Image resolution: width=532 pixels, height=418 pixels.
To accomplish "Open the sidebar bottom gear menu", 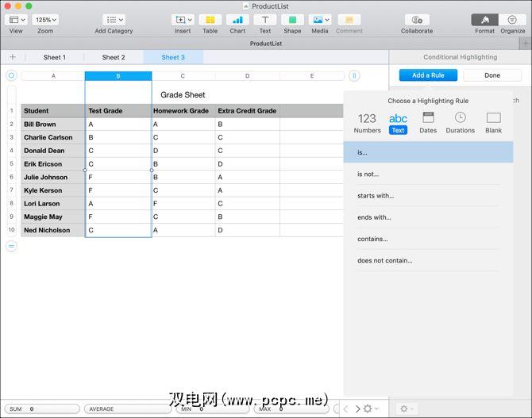I will 407,408.
